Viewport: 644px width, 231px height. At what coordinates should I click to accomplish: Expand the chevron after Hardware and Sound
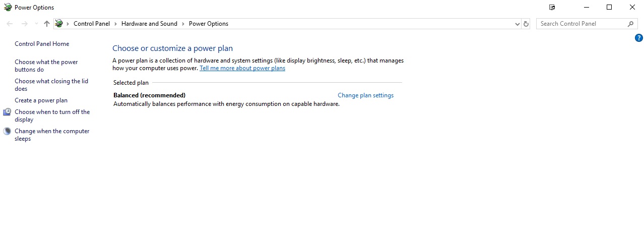tap(183, 24)
